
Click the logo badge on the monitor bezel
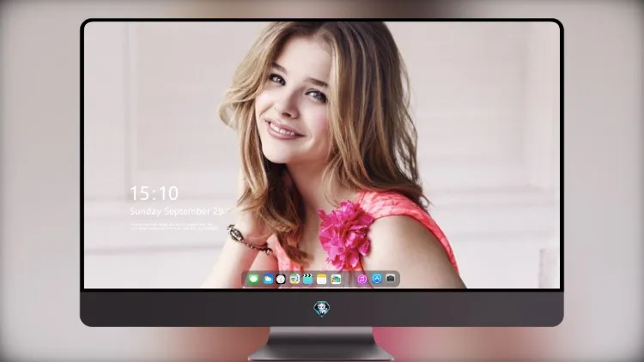click(322, 309)
